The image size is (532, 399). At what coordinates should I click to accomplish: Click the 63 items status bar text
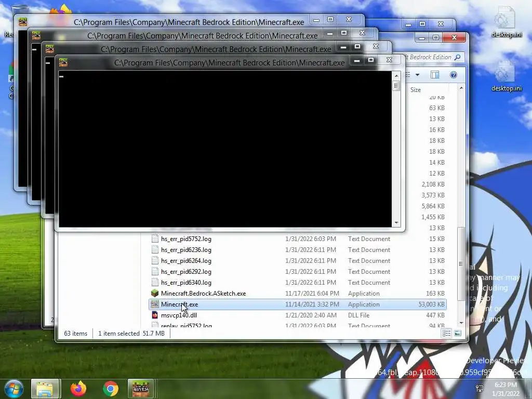pyautogui.click(x=76, y=334)
